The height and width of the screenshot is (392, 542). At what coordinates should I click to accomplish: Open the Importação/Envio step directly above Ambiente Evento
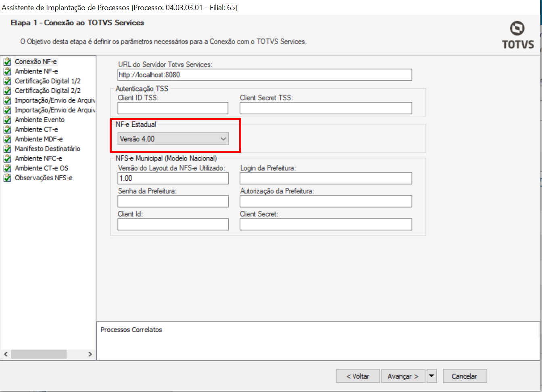click(x=55, y=110)
